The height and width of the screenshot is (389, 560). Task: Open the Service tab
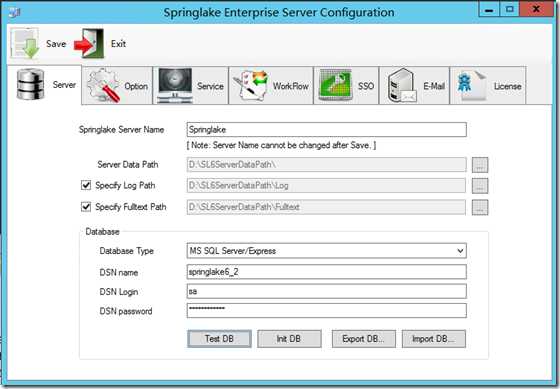click(191, 86)
